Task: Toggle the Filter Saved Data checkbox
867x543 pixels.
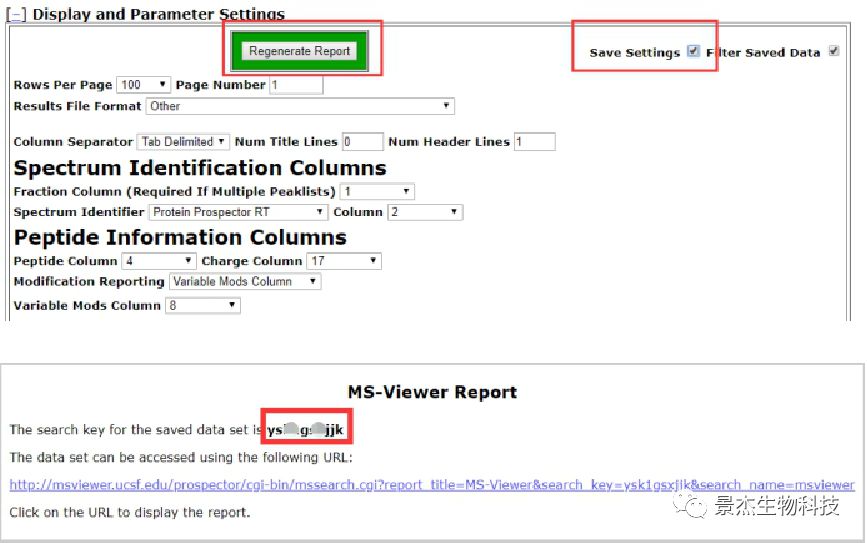Action: (834, 51)
